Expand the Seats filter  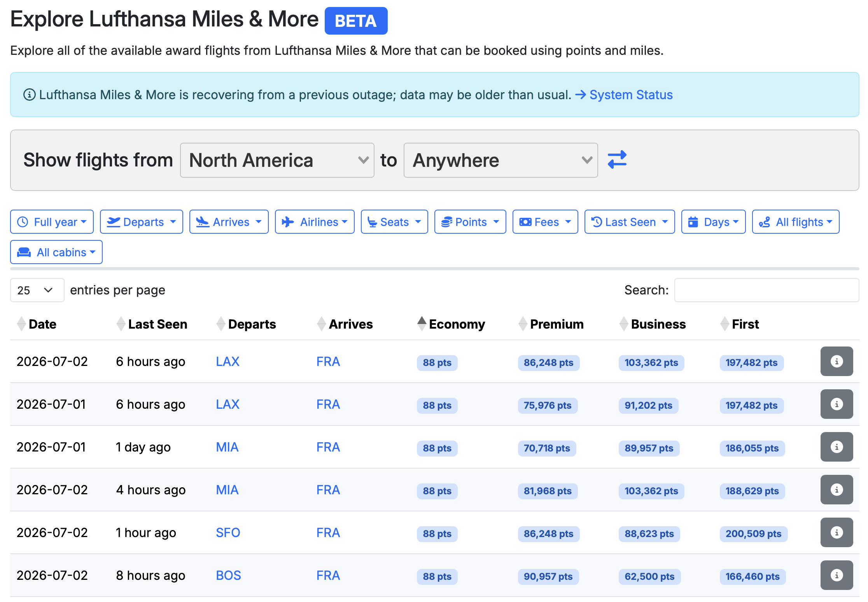[x=394, y=222]
